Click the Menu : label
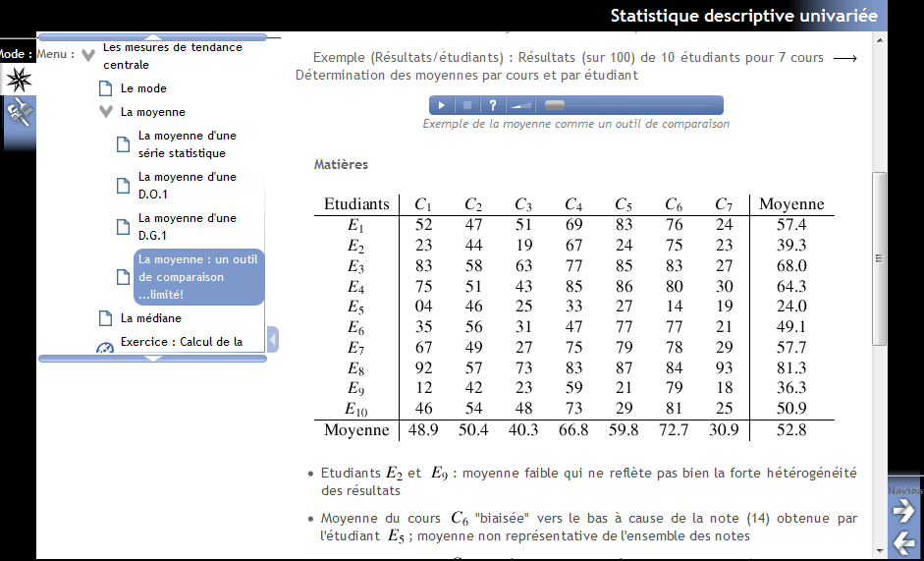924x561 pixels. tap(55, 54)
